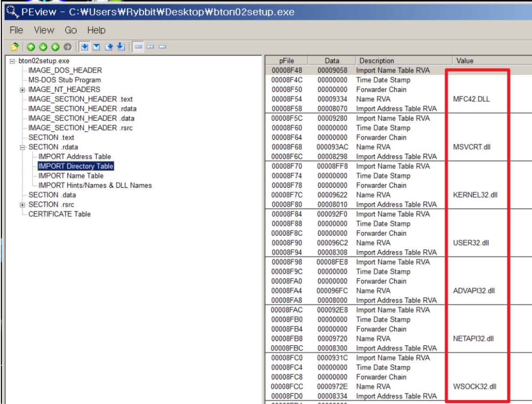The width and height of the screenshot is (532, 404).
Task: Select SECTION .text tree item
Action: 51,137
